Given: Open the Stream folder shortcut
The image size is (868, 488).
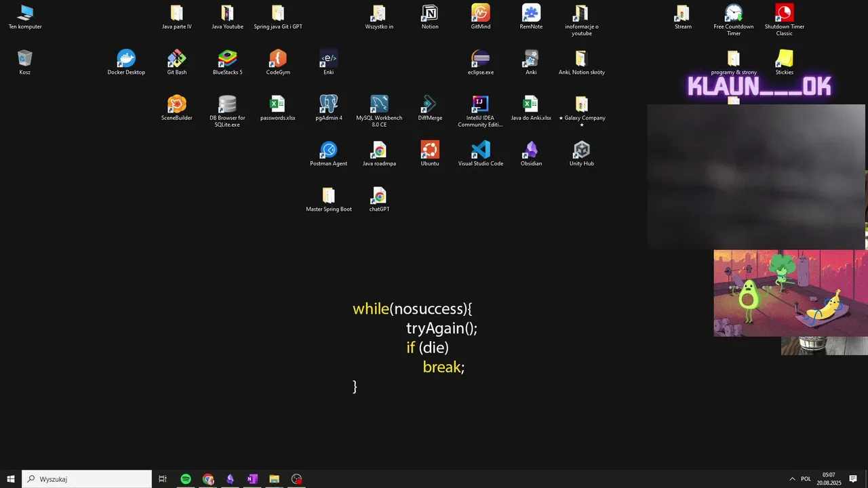Looking at the screenshot, I should point(683,18).
